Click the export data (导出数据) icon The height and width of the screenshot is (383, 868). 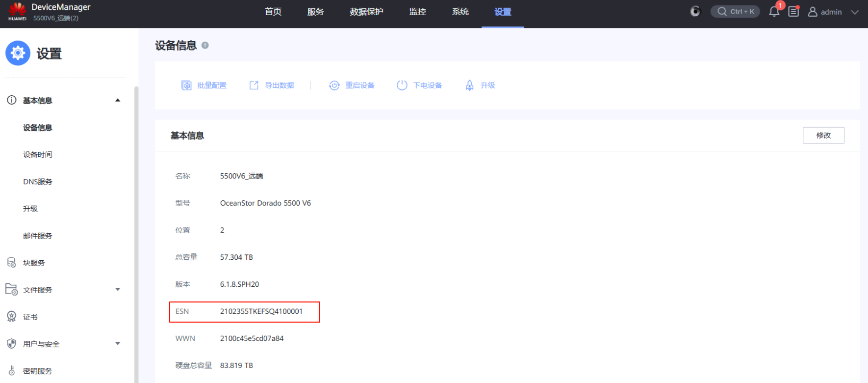coord(254,85)
